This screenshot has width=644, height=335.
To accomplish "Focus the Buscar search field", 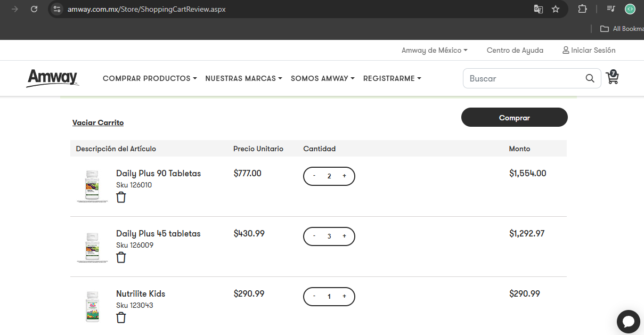I will tap(525, 78).
